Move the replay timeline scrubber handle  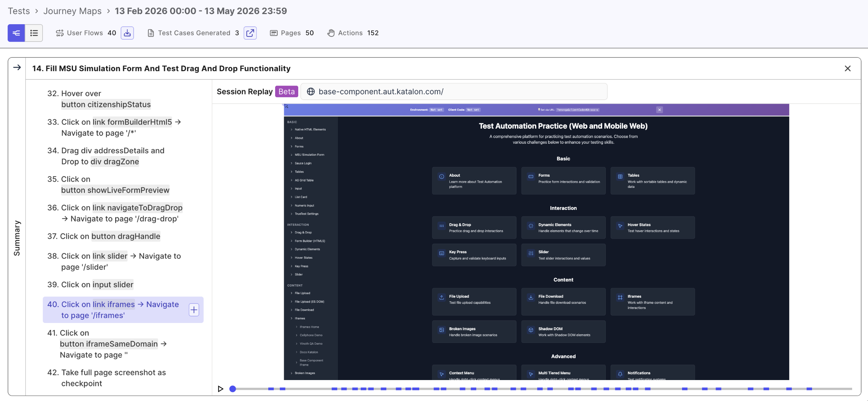(233, 389)
